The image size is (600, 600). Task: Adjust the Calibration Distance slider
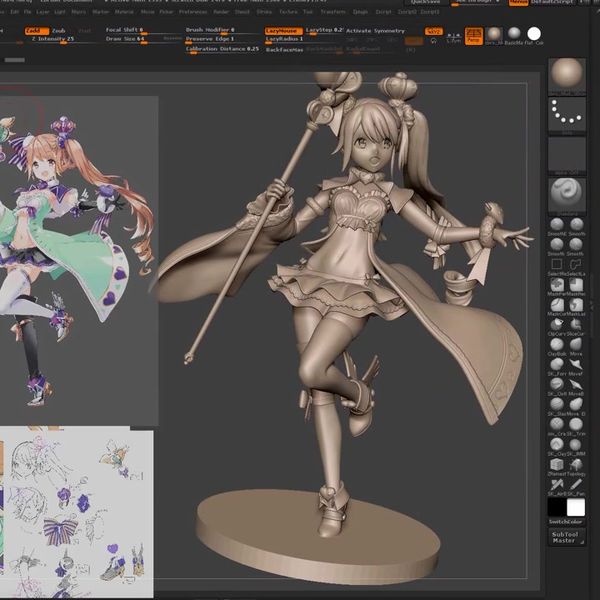click(x=222, y=50)
